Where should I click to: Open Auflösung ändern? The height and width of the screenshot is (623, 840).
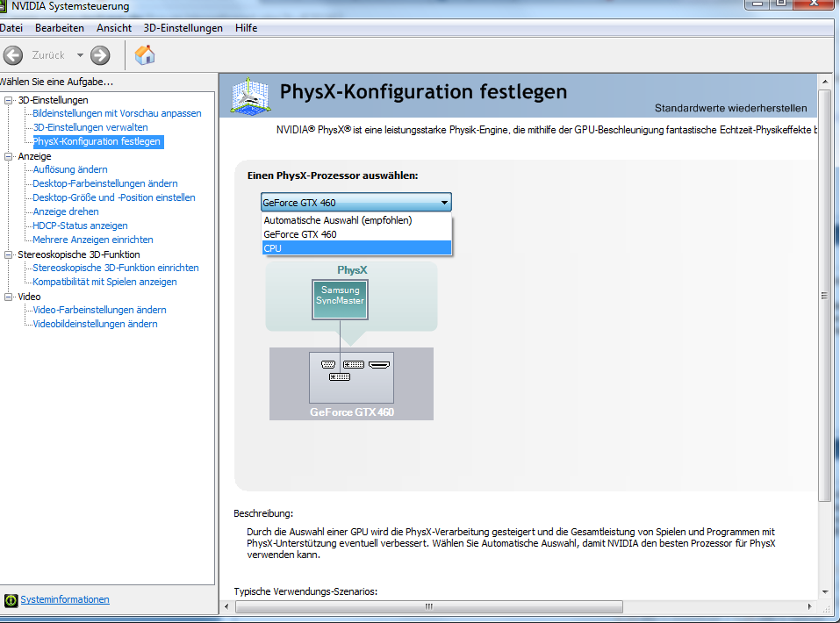[x=70, y=169]
